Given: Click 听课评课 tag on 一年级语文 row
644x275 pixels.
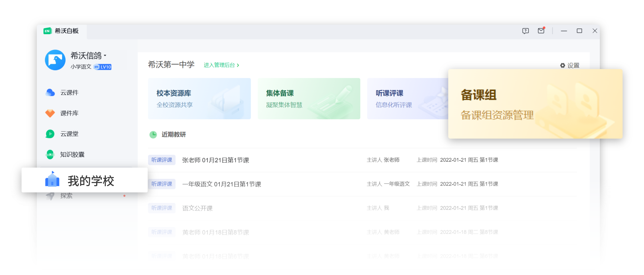Looking at the screenshot, I should click(162, 184).
